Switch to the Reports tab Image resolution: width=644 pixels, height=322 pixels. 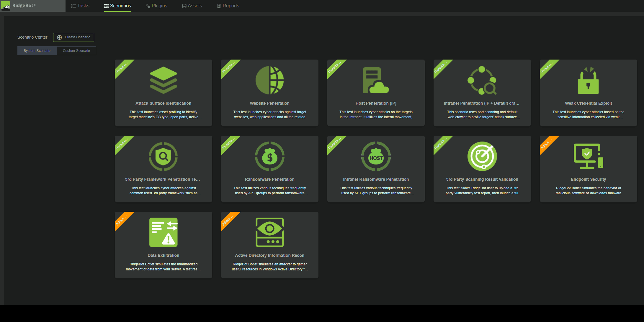(x=228, y=6)
